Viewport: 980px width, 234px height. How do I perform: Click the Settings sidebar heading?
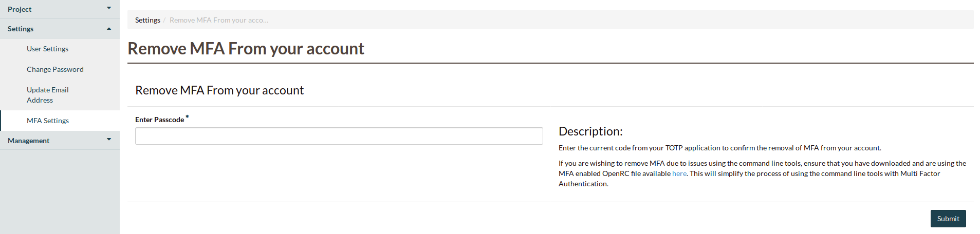point(60,29)
